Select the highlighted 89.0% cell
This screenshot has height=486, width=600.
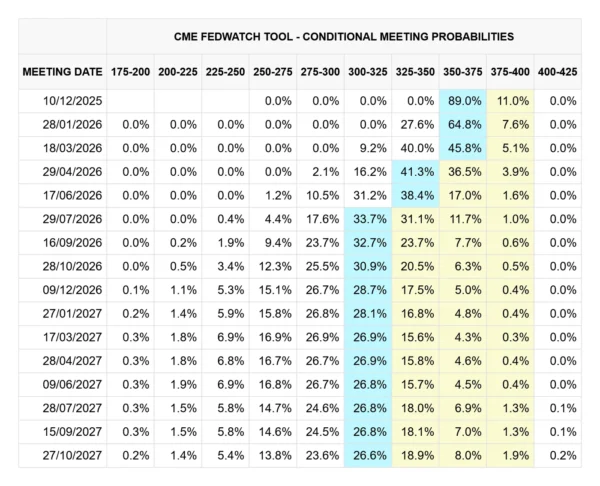coord(463,101)
